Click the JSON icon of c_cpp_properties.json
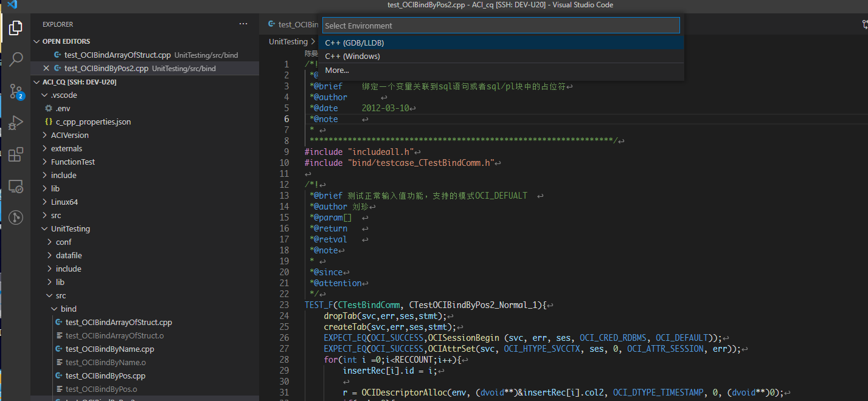 (49, 122)
